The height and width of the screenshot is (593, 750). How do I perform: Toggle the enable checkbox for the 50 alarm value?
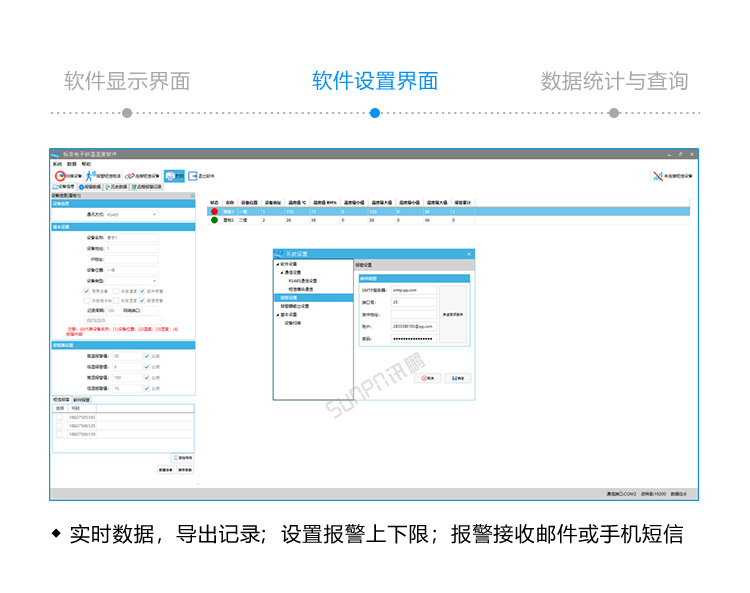point(147,355)
